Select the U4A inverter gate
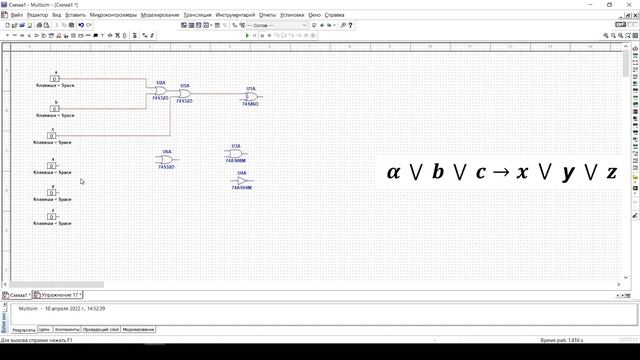Image resolution: width=640 pixels, height=360 pixels. 242,180
